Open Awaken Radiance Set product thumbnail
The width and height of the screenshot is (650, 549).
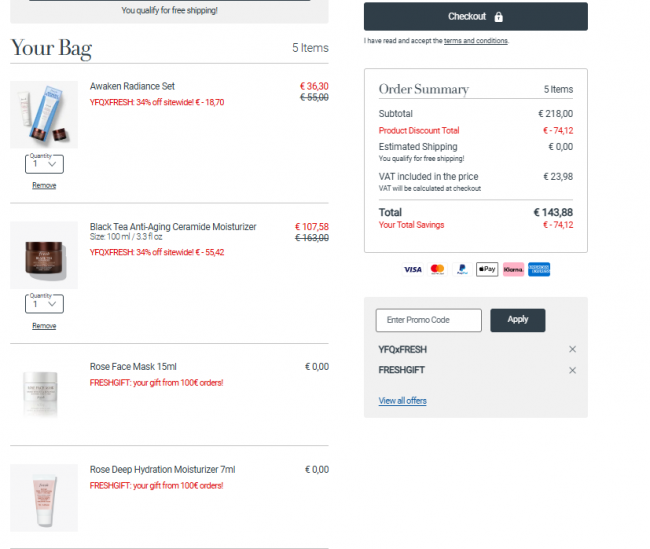tap(44, 114)
